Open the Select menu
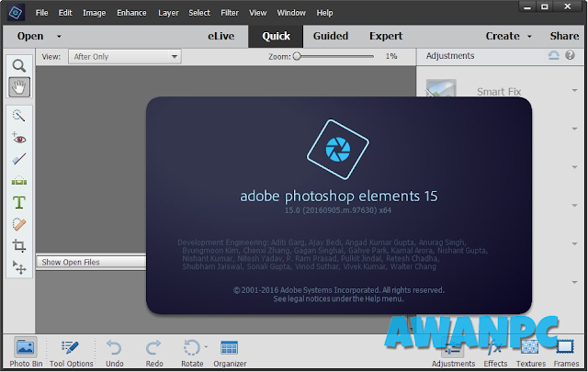The image size is (588, 372). 199,13
